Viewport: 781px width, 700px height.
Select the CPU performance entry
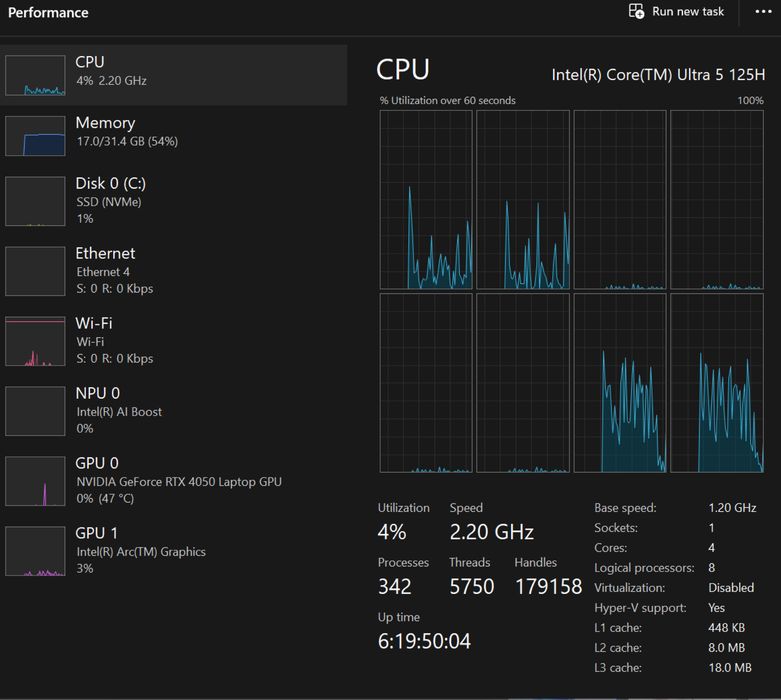[x=173, y=75]
